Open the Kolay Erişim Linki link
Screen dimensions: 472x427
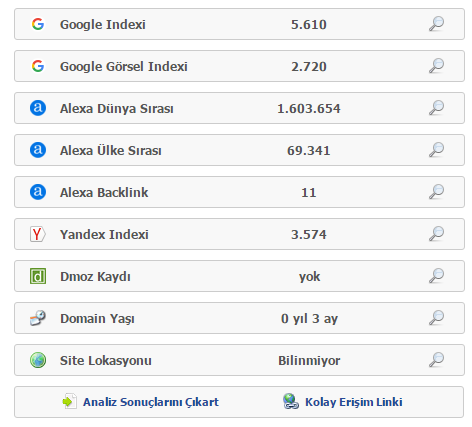tap(354, 402)
